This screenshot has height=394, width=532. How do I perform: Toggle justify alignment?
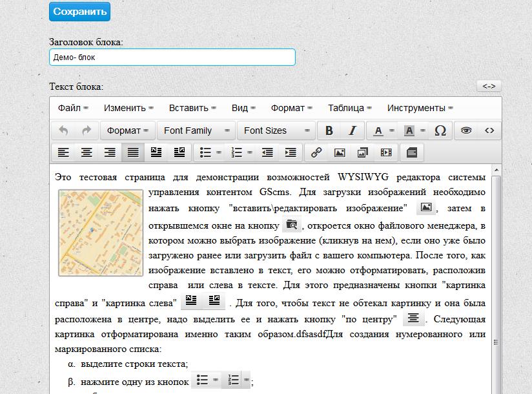click(133, 152)
